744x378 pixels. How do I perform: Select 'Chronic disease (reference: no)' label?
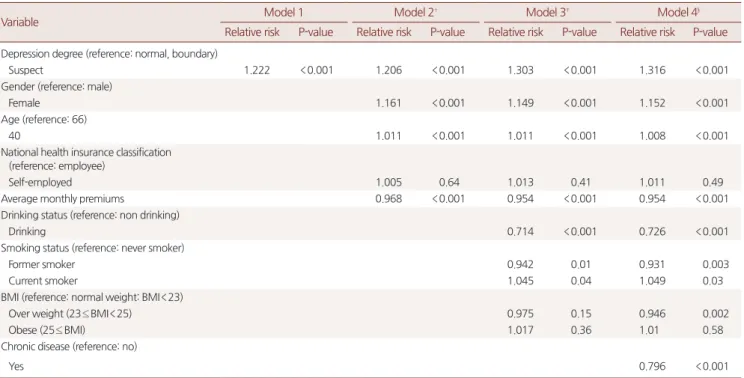tap(69, 347)
